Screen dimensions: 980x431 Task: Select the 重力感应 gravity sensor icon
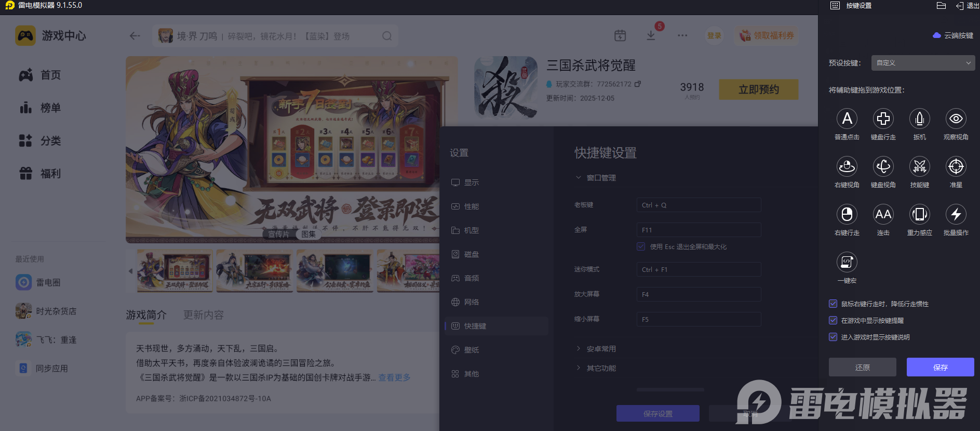coord(920,214)
